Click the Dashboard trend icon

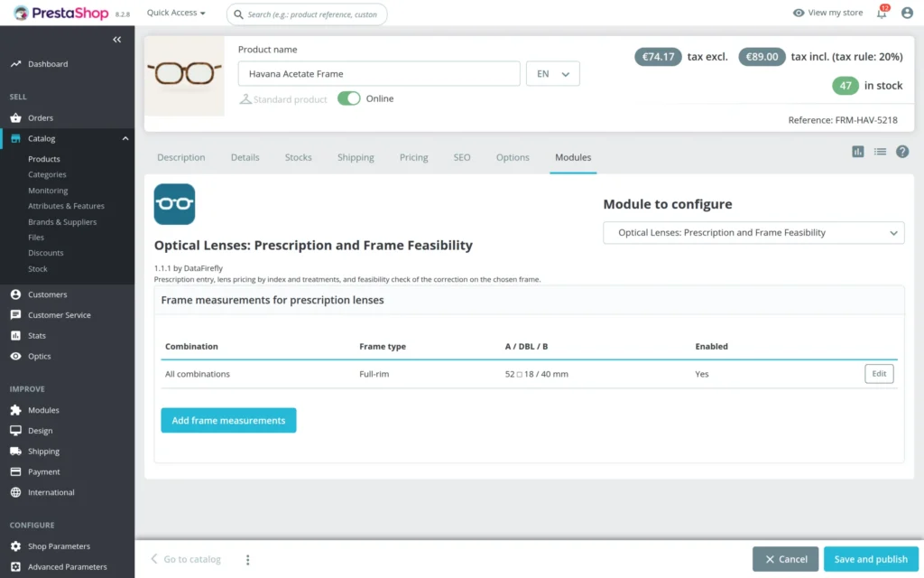click(16, 64)
